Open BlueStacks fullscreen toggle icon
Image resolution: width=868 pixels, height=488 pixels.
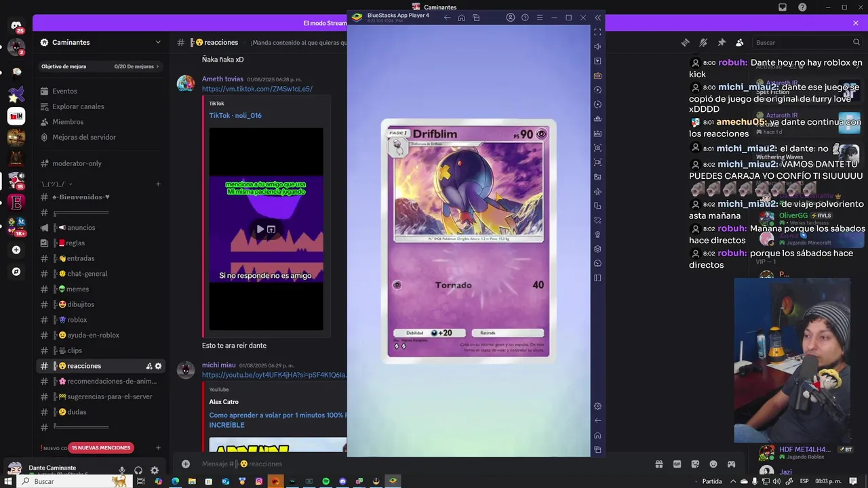pyautogui.click(x=597, y=32)
